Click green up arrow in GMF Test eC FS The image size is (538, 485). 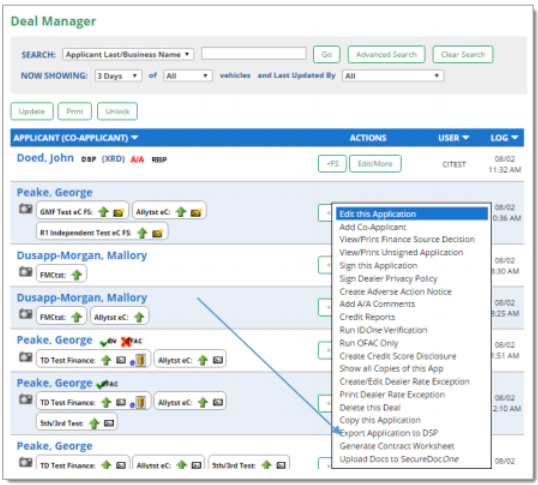(x=103, y=212)
